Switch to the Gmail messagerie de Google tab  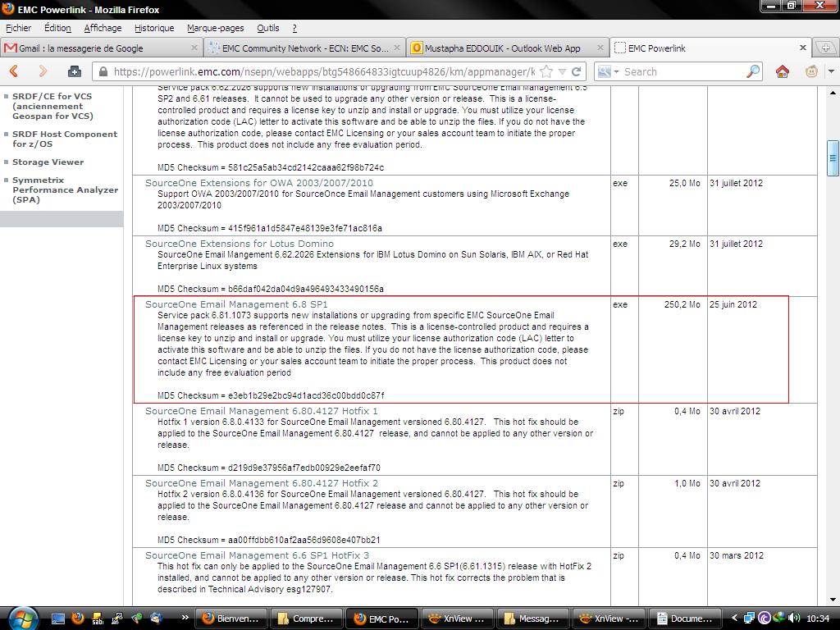tap(102, 48)
